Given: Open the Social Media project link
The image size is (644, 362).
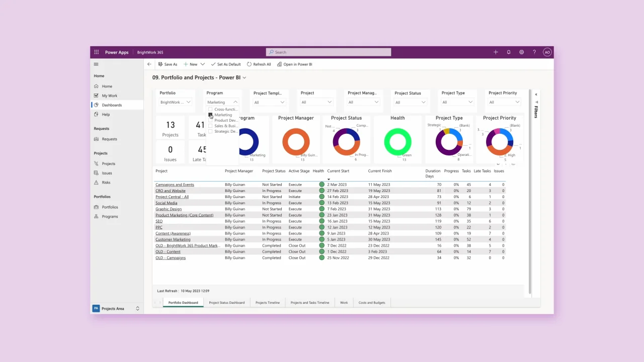Looking at the screenshot, I should (x=166, y=203).
